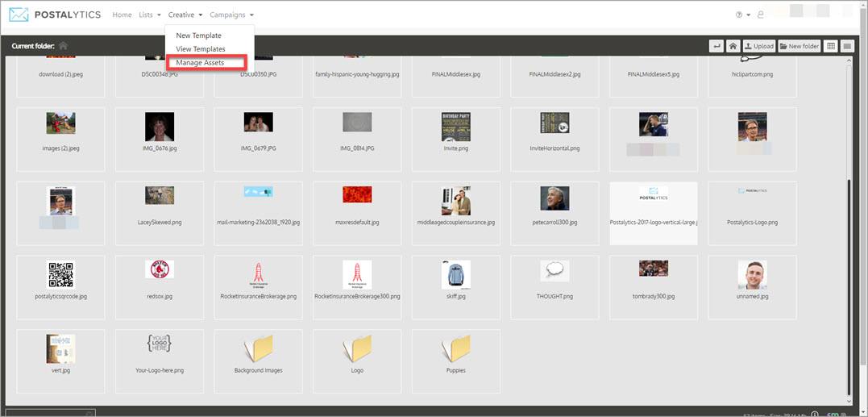Click the home icon next to Upload button

(x=733, y=46)
